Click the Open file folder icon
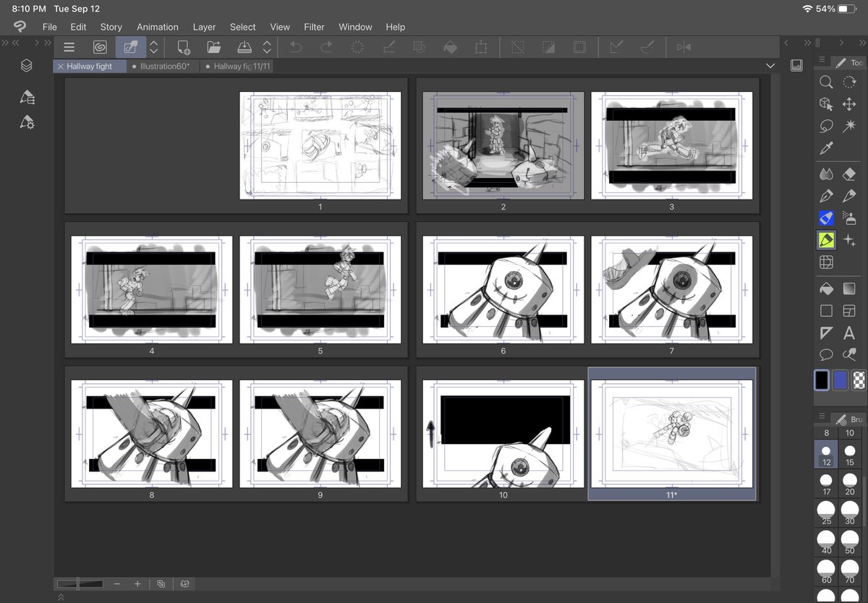Image resolution: width=868 pixels, height=603 pixels. point(213,47)
